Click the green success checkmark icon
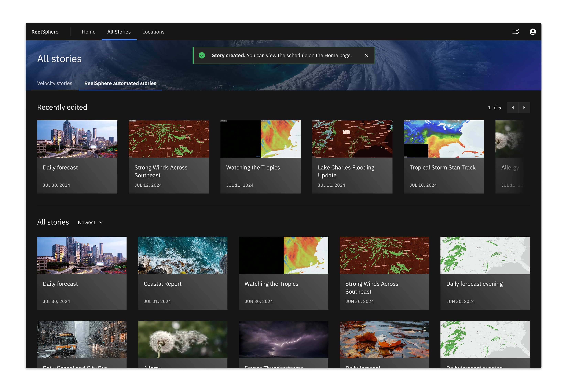567x392 pixels. pos(202,55)
